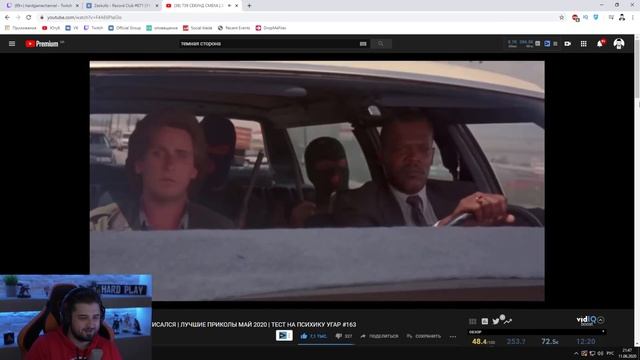Go forward in browser history
Screen dimensions: 640x360
click(18, 18)
